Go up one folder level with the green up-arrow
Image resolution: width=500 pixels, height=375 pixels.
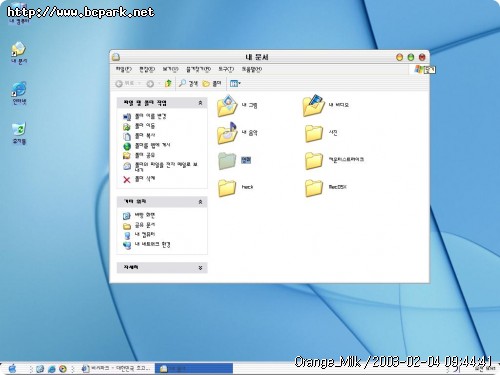click(x=168, y=83)
